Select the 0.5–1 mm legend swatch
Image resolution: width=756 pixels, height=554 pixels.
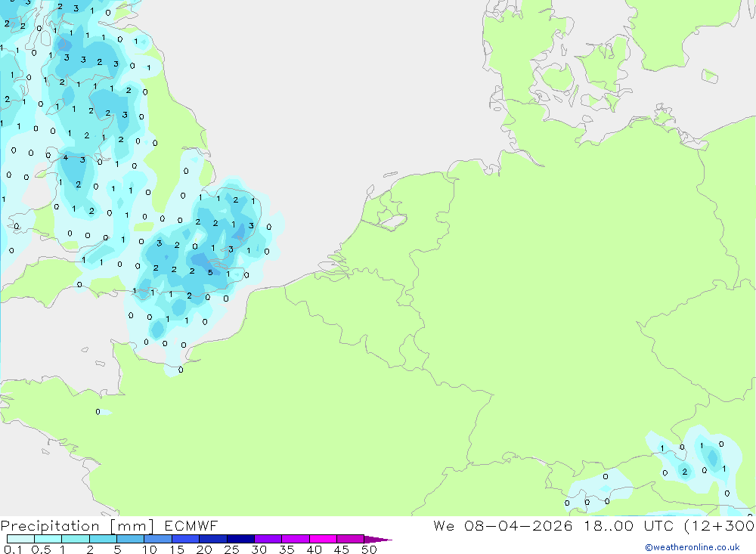[48, 539]
